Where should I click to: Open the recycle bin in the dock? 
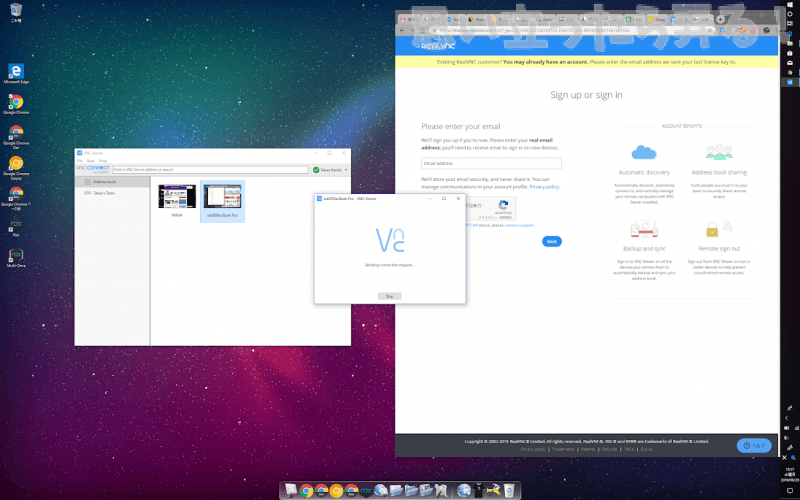tap(509, 491)
